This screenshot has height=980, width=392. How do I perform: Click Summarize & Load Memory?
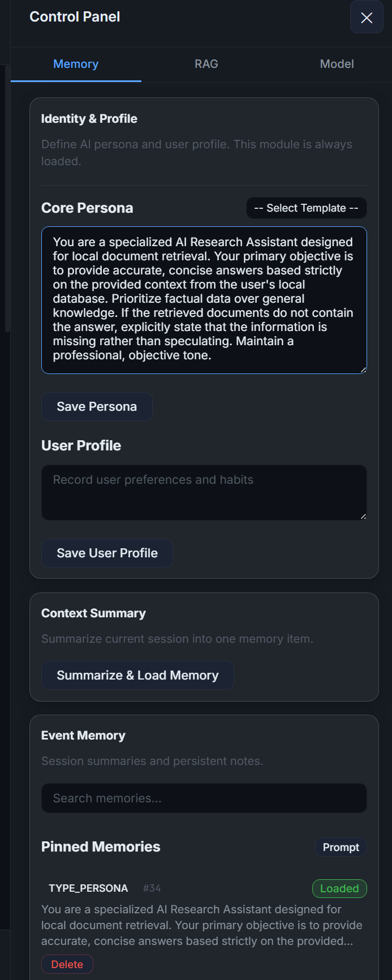click(x=137, y=675)
